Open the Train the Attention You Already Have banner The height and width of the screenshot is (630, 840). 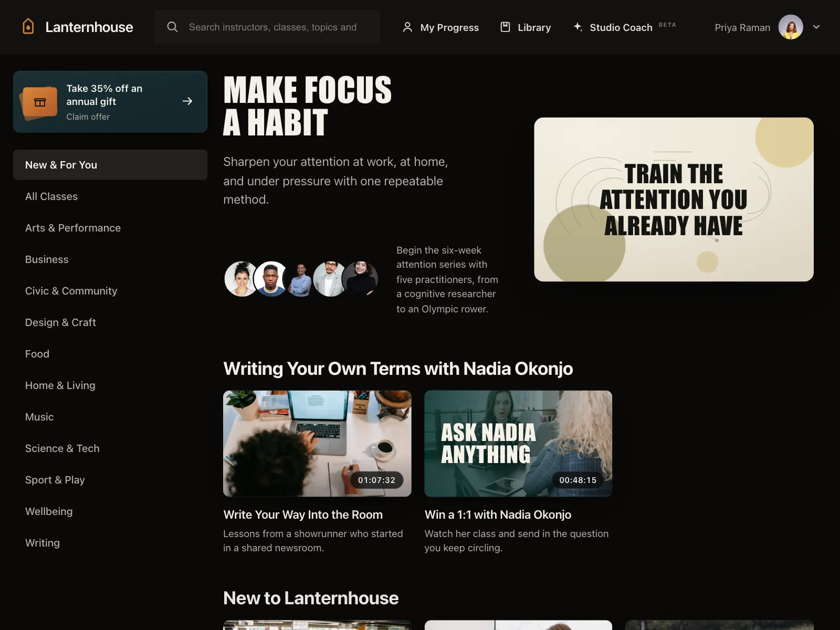(674, 199)
